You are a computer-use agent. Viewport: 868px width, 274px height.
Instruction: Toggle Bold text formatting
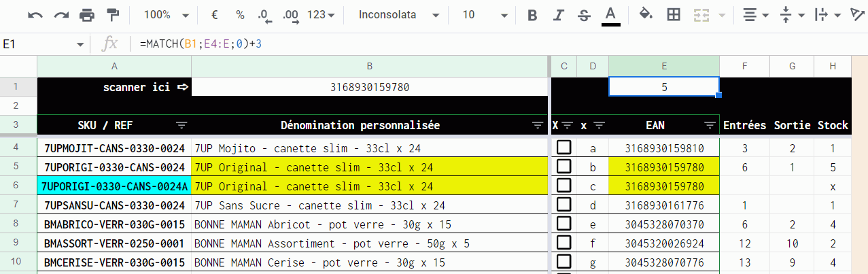pyautogui.click(x=532, y=15)
